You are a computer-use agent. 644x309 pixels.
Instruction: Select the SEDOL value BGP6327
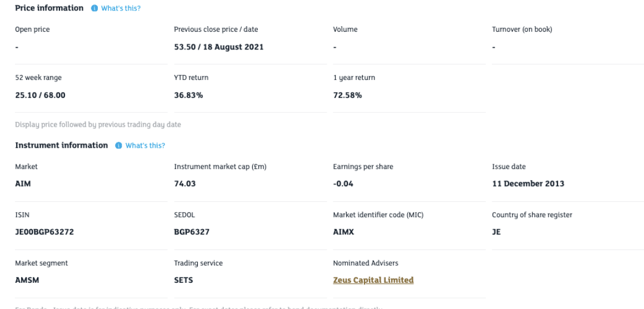coord(192,232)
